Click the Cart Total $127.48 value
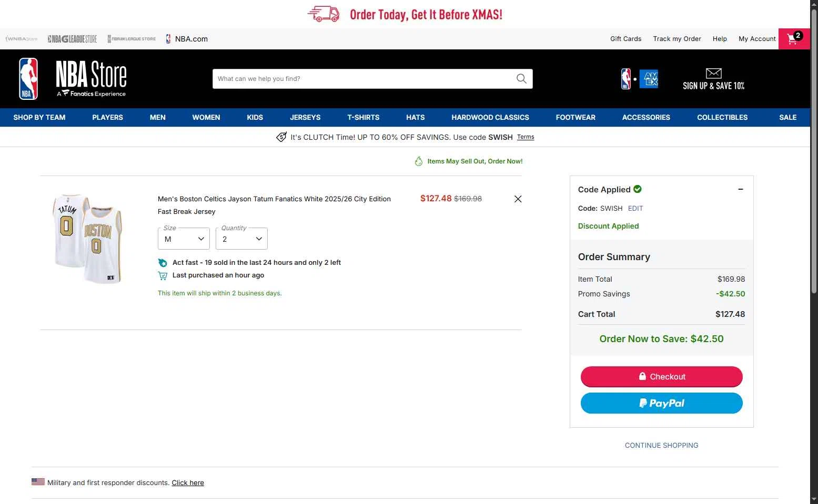Viewport: 818px width, 504px height. coord(730,314)
